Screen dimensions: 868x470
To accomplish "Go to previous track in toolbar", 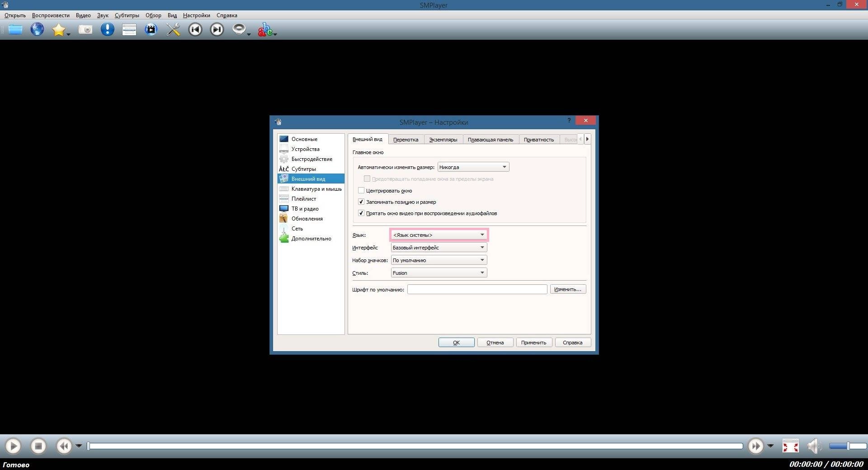I will point(195,30).
